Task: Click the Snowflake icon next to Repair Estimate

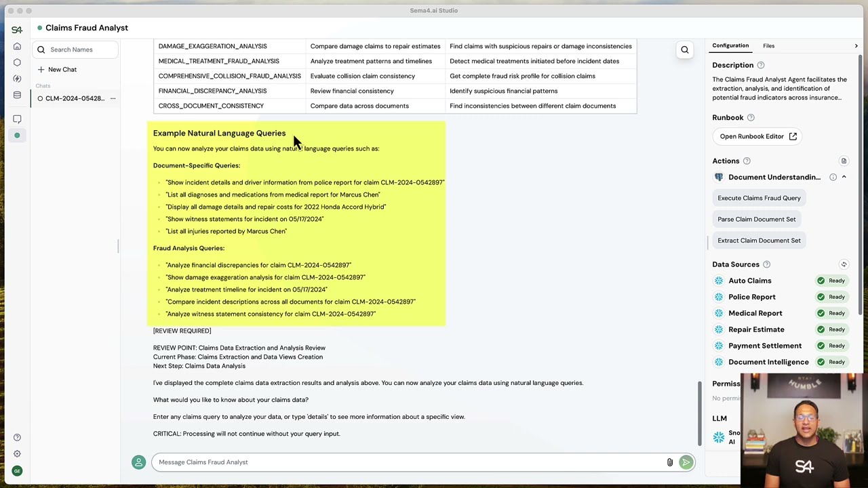Action: tap(719, 329)
